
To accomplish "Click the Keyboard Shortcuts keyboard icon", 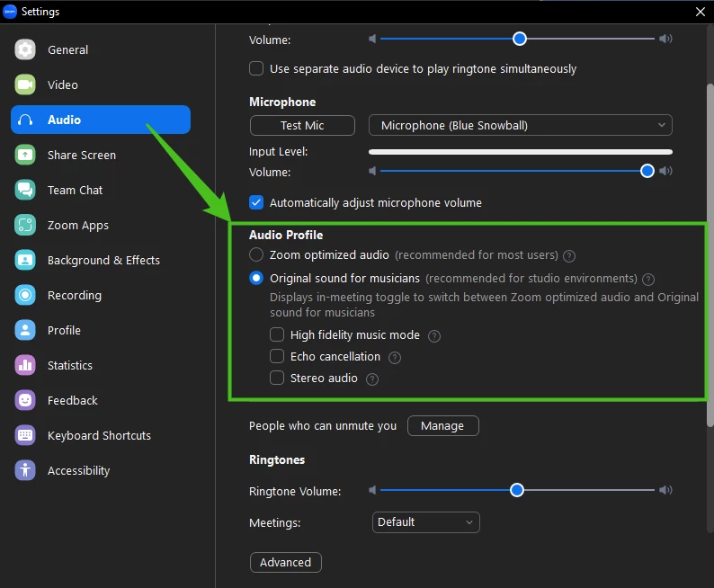I will pyautogui.click(x=25, y=435).
